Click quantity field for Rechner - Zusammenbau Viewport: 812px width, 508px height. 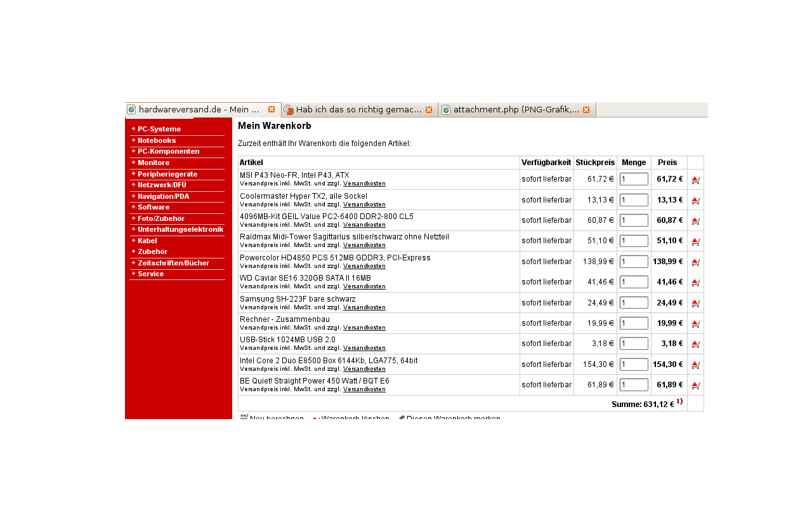pyautogui.click(x=634, y=323)
